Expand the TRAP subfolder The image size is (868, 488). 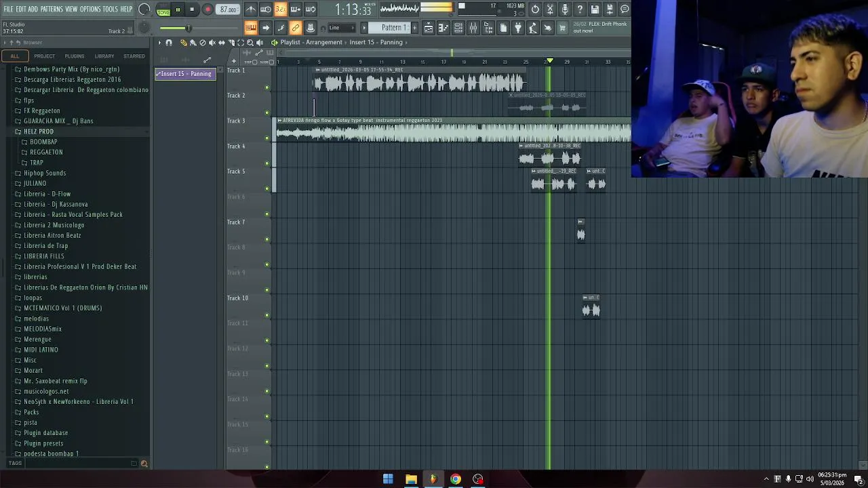37,163
